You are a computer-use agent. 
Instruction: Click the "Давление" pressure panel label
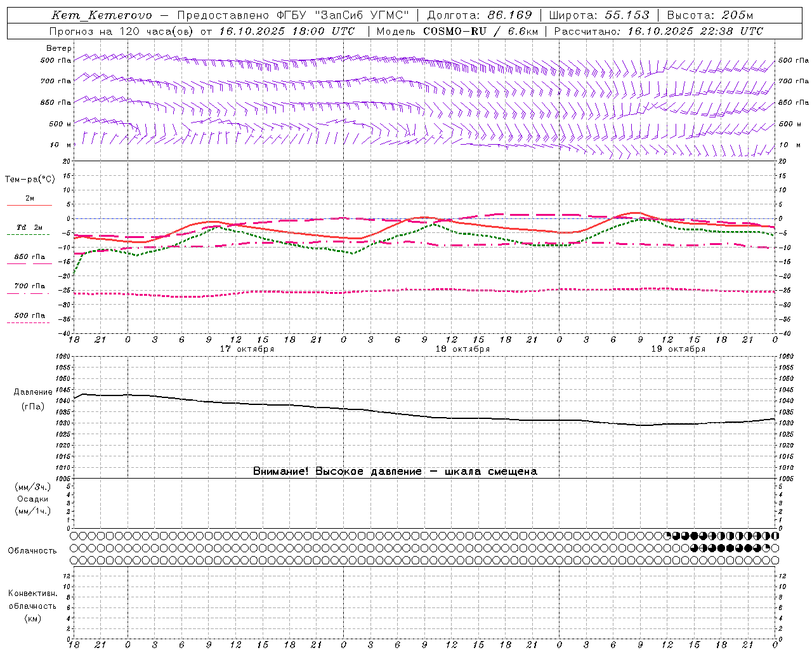[x=33, y=392]
